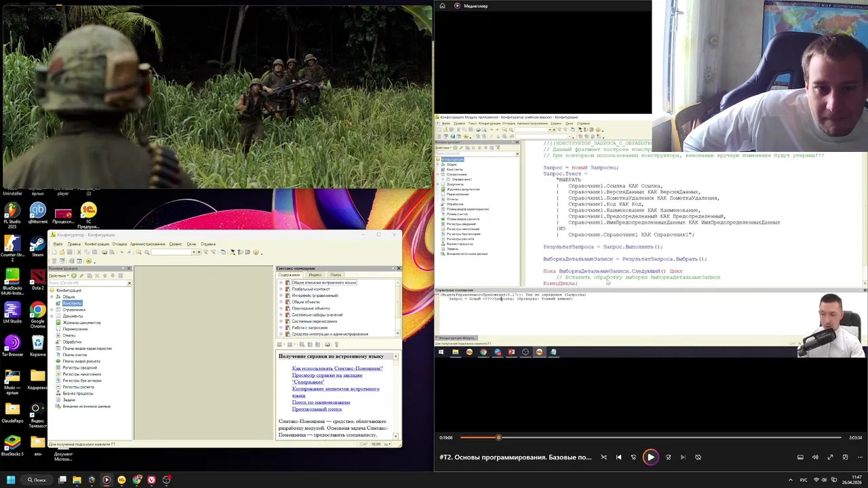Click the orange seek thumb
The image size is (868, 488).
pos(498,437)
